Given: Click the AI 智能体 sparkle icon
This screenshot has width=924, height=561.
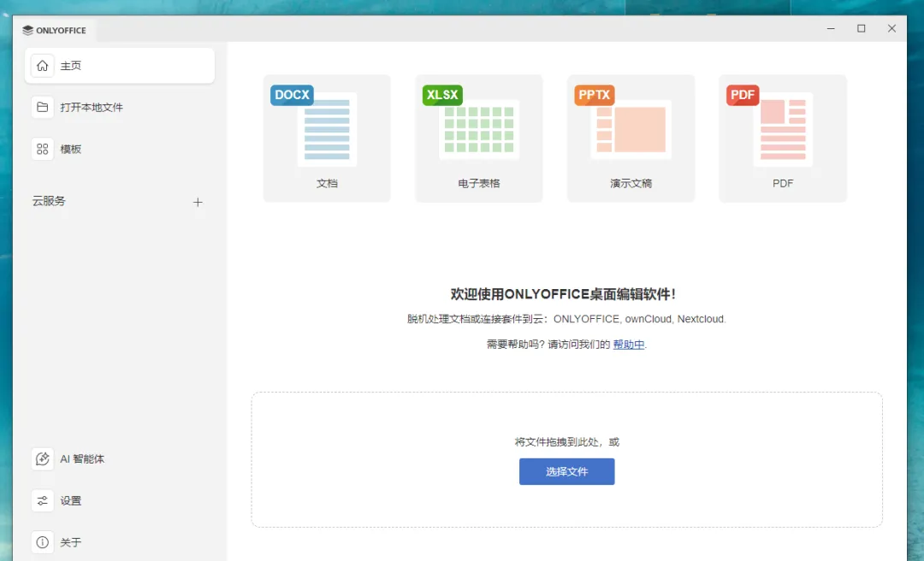Looking at the screenshot, I should 43,459.
